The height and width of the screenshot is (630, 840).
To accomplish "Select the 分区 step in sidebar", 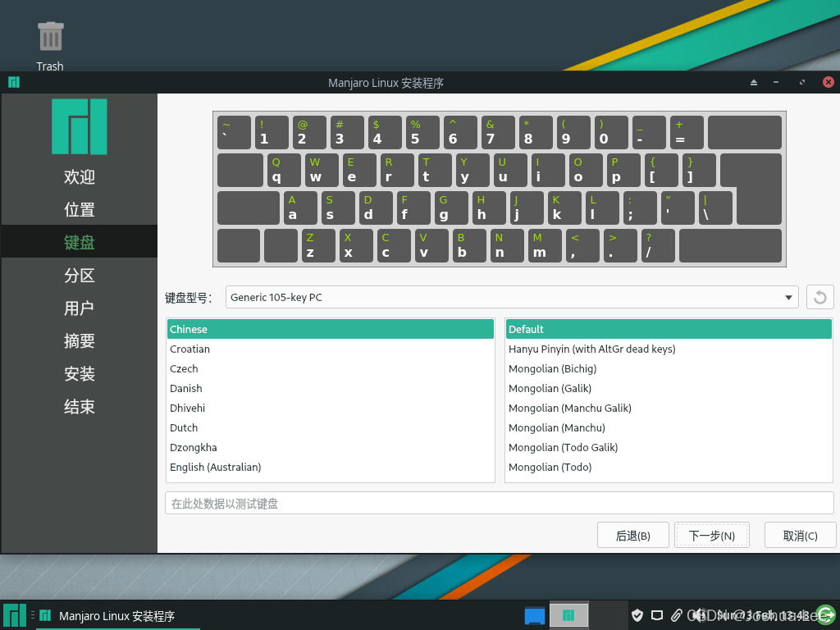I will [80, 275].
